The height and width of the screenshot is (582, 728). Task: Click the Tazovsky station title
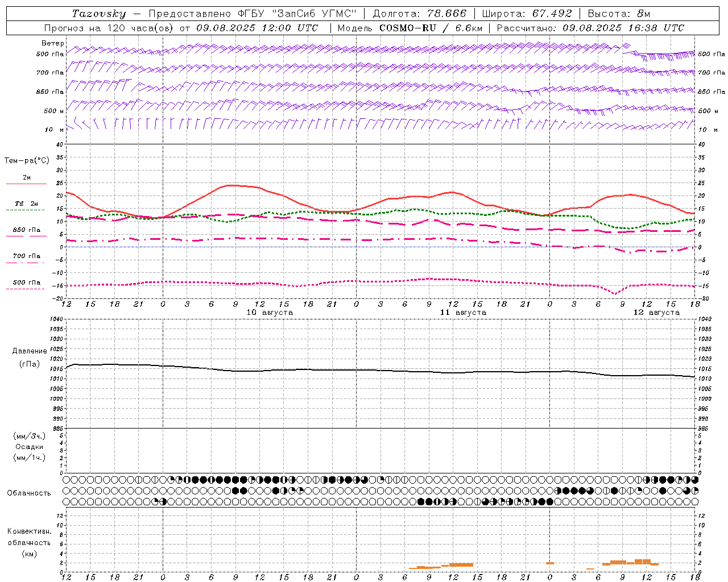pyautogui.click(x=99, y=14)
